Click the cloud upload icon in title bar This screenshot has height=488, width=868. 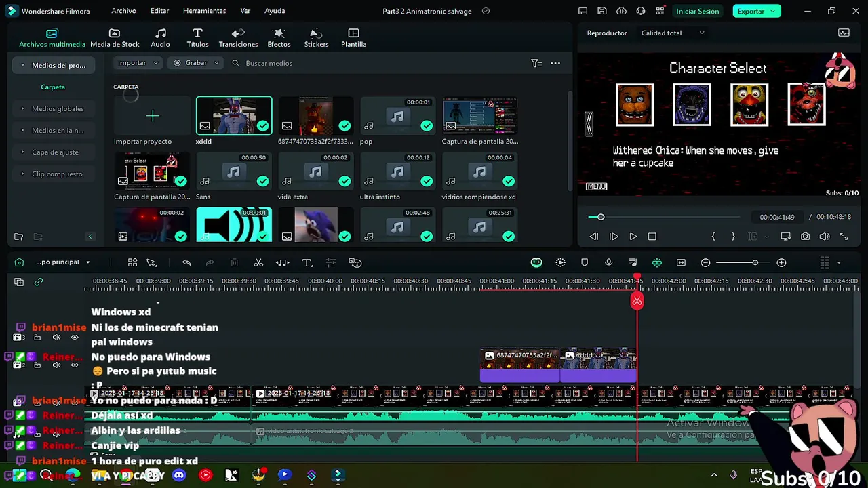621,11
